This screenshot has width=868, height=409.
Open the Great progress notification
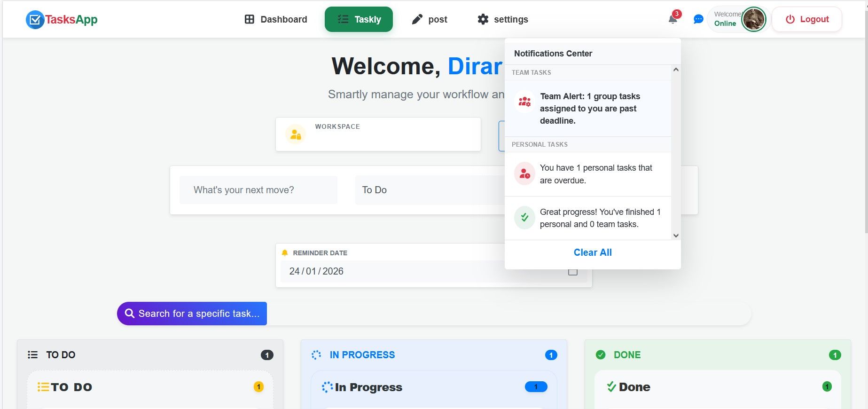(x=588, y=218)
